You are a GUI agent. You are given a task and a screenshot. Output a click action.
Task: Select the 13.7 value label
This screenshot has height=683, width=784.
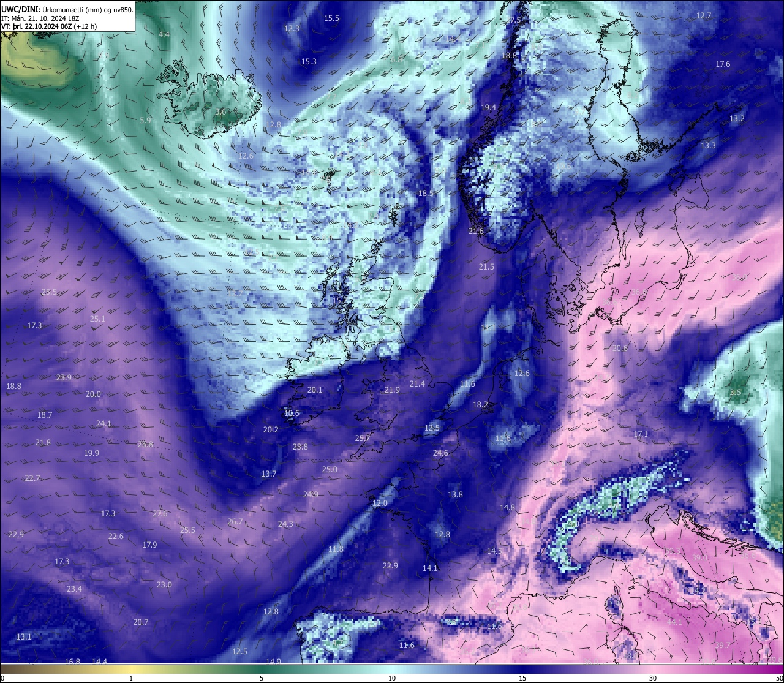pyautogui.click(x=269, y=474)
